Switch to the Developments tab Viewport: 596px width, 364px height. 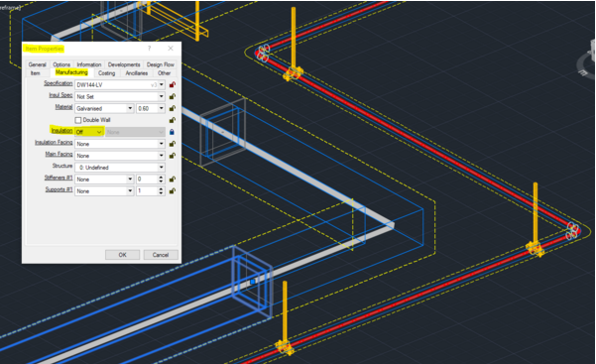(x=124, y=64)
